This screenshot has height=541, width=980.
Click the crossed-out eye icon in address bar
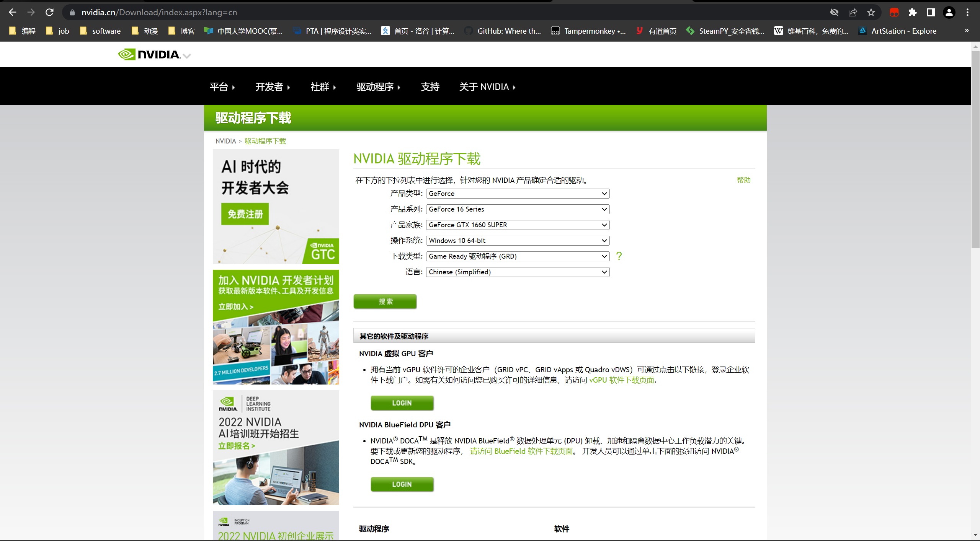[834, 12]
